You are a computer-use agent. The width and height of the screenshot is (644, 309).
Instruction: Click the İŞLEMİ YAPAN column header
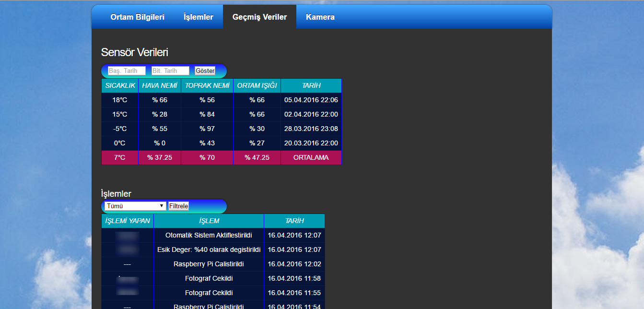pos(128,221)
